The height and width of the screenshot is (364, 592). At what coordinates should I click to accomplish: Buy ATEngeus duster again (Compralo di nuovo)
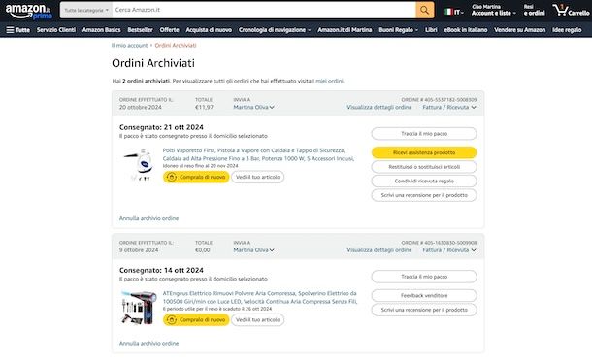(196, 319)
